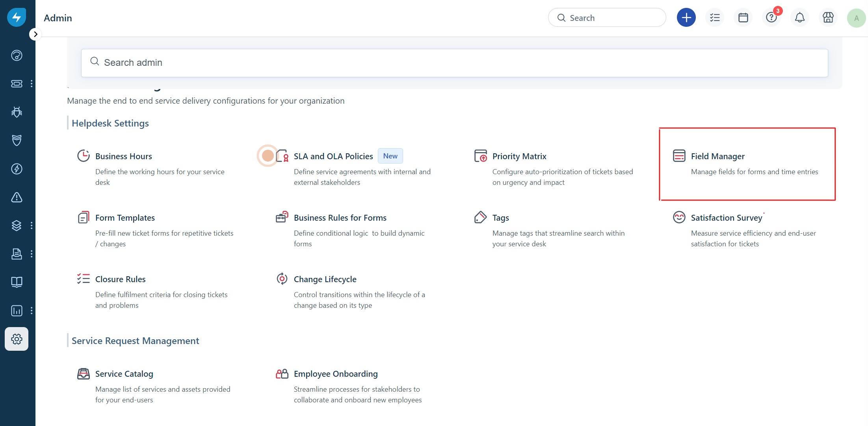Click the Form Templates document icon
Viewport: 868px width, 426px height.
(x=84, y=218)
